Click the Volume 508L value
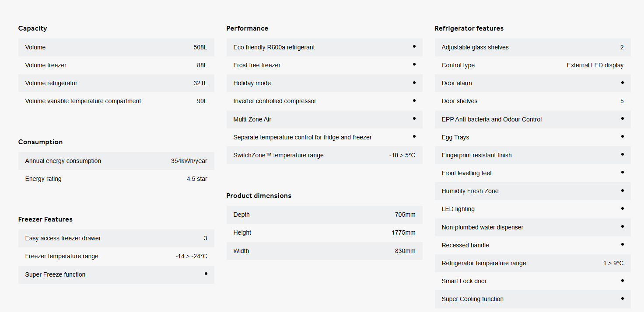Image resolution: width=644 pixels, height=312 pixels. coord(200,47)
